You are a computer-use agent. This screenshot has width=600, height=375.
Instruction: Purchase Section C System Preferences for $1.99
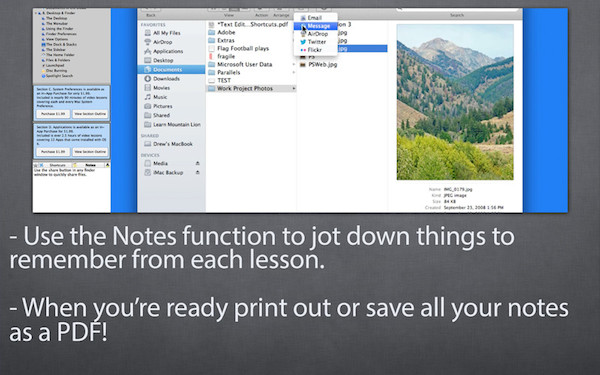[x=53, y=114]
